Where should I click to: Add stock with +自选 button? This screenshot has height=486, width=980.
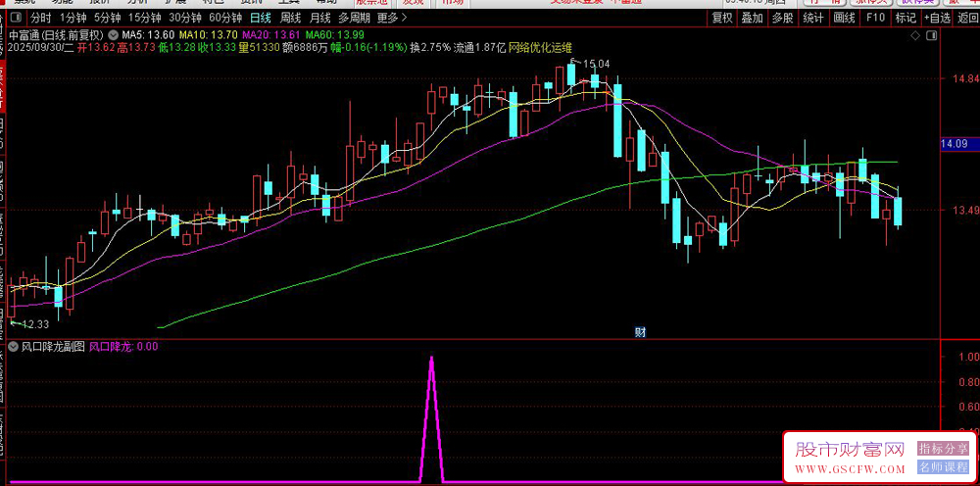click(x=937, y=18)
